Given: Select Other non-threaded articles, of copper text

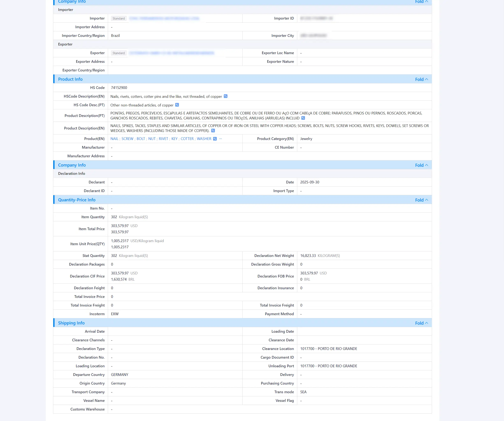Looking at the screenshot, I should click(x=142, y=105).
